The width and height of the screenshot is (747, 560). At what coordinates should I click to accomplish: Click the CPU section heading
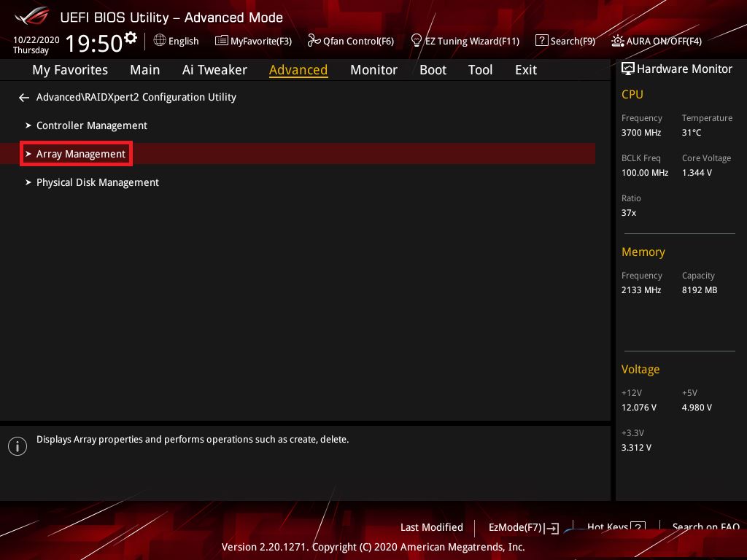tap(632, 94)
